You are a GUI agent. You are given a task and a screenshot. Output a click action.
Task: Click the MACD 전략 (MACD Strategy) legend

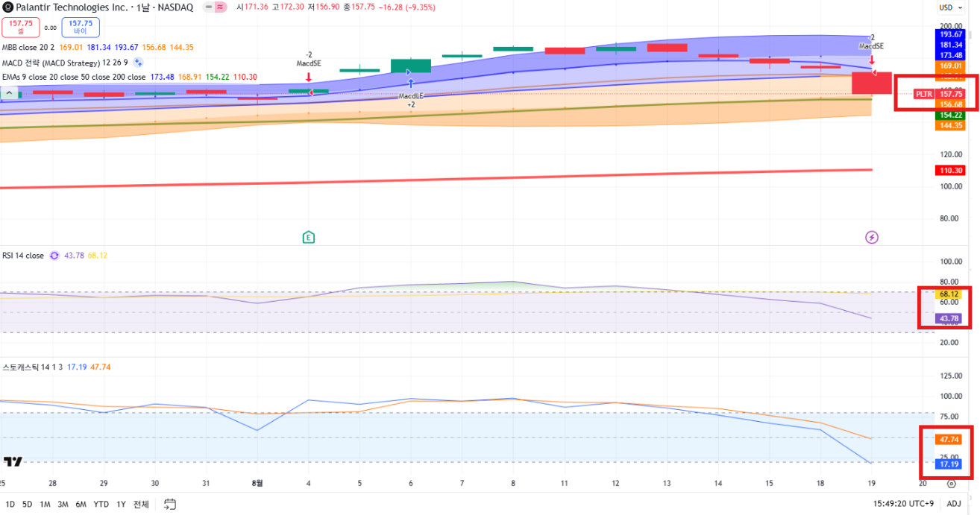[x=65, y=63]
